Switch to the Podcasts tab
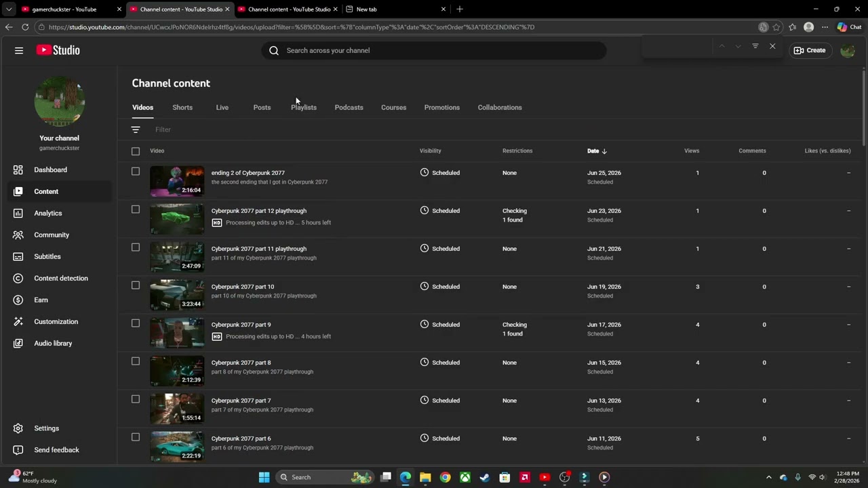This screenshot has width=868, height=488. tap(349, 107)
